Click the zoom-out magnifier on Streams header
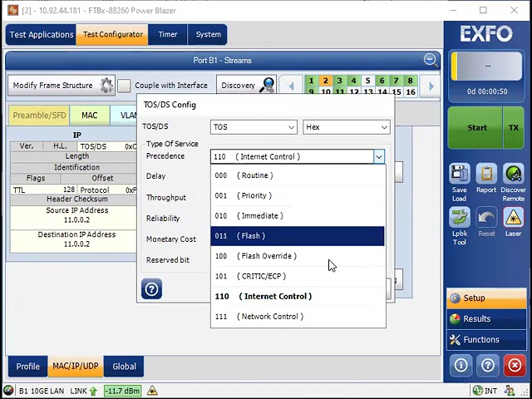This screenshot has width=532, height=399. click(x=431, y=61)
